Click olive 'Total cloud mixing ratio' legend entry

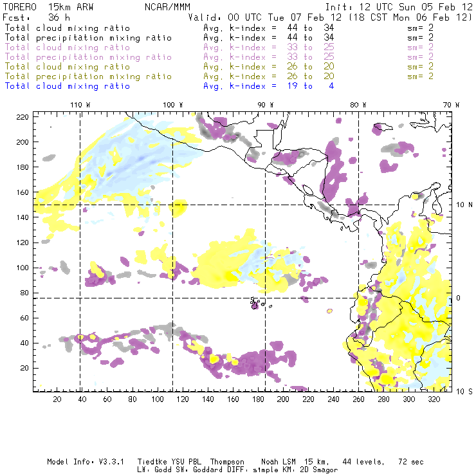(x=68, y=66)
